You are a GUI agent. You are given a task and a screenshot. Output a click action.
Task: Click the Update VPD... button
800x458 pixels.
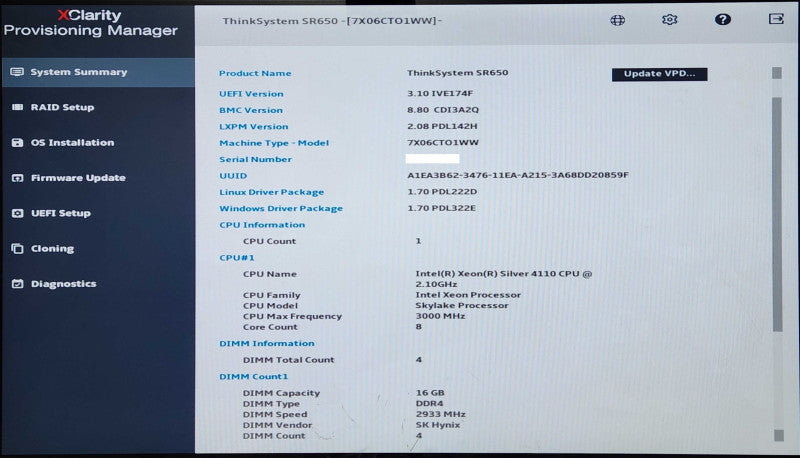(659, 74)
